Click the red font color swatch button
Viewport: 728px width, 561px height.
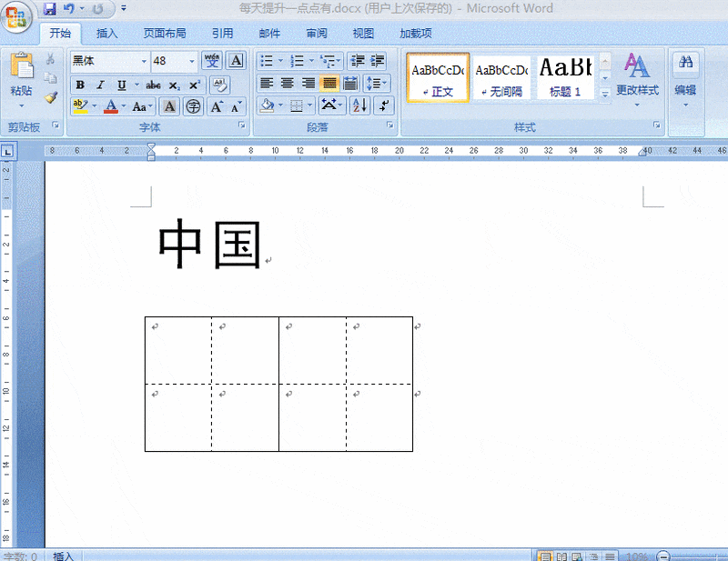[x=110, y=106]
